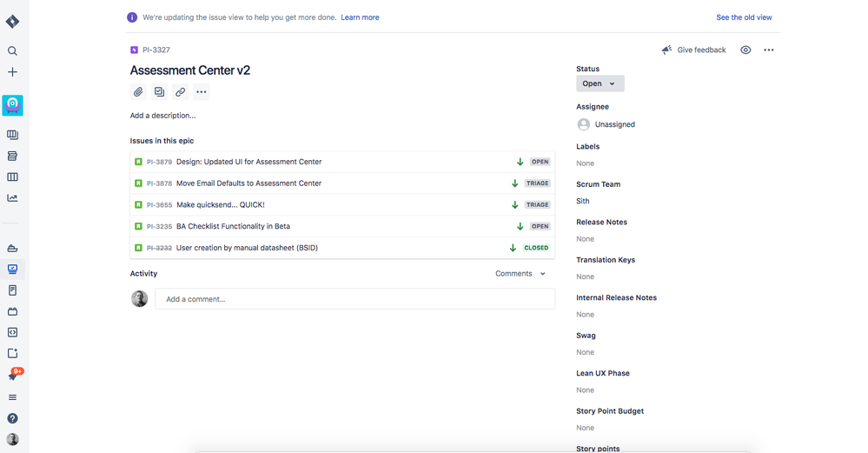This screenshot has width=868, height=453.
Task: Open the reports chart icon in sidebar
Action: [12, 197]
